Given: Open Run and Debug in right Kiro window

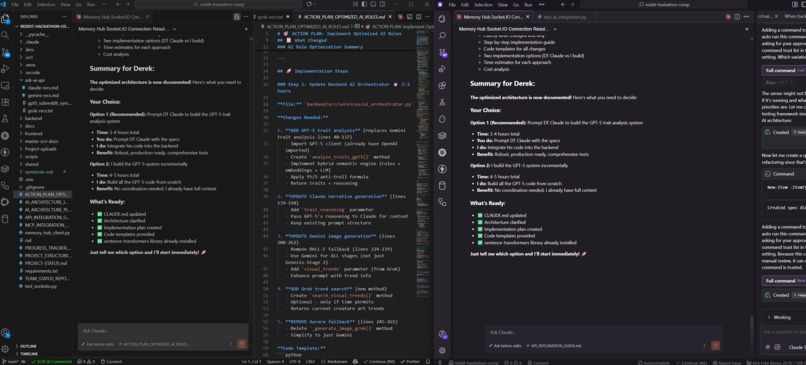Looking at the screenshot, I should (442, 69).
